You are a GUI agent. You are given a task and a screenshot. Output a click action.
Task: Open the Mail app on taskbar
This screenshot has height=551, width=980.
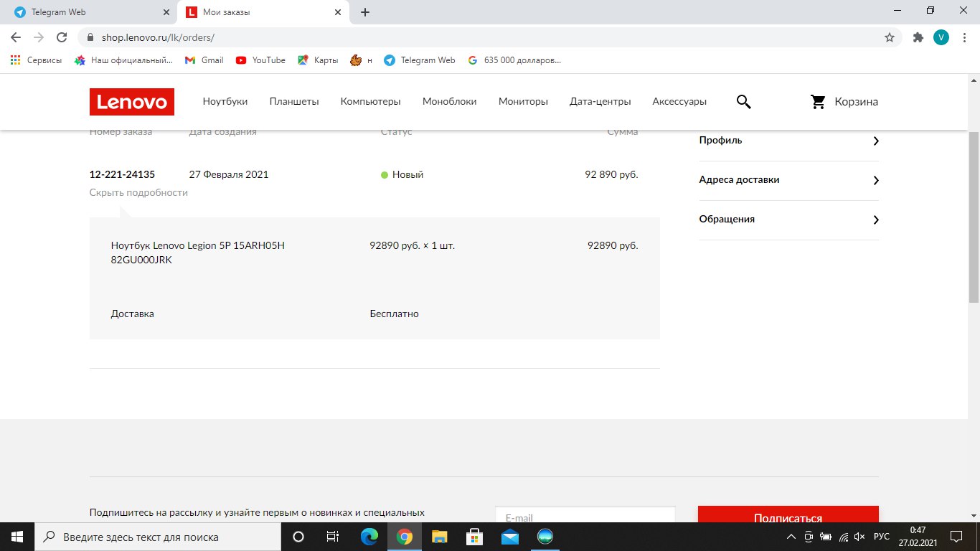509,537
